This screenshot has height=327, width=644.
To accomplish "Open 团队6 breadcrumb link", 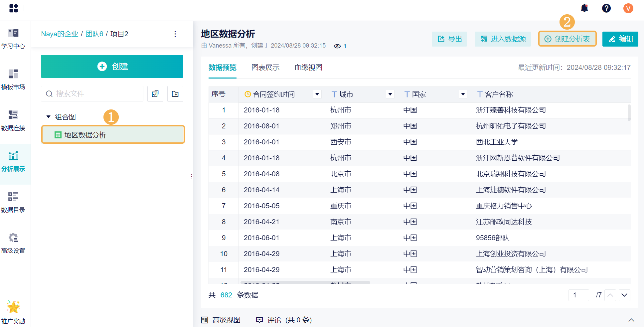I will pos(94,34).
